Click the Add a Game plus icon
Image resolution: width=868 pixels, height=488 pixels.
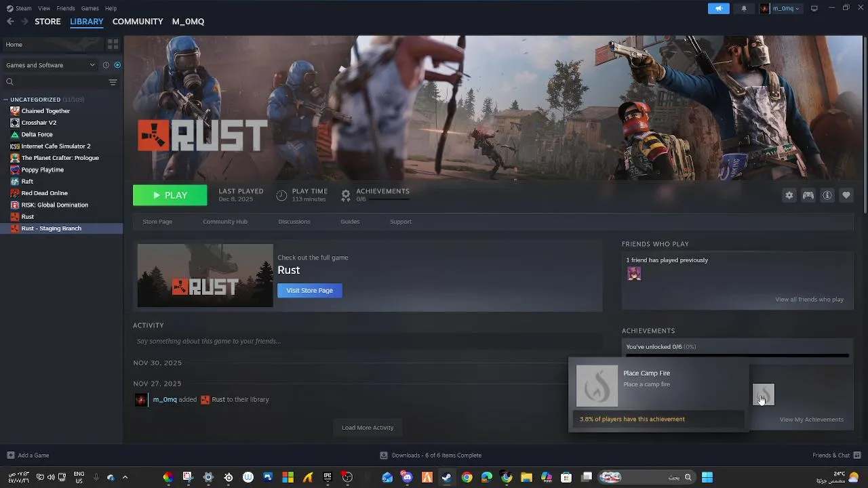(x=10, y=455)
